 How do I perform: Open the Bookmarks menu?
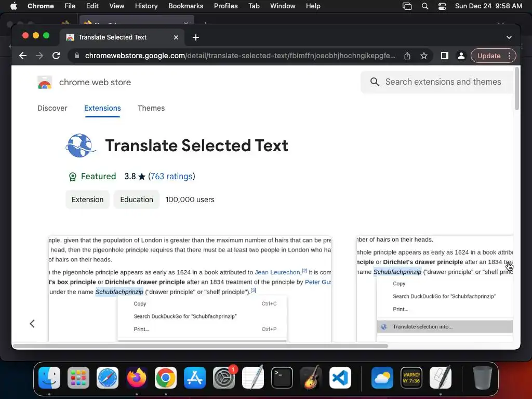(185, 6)
